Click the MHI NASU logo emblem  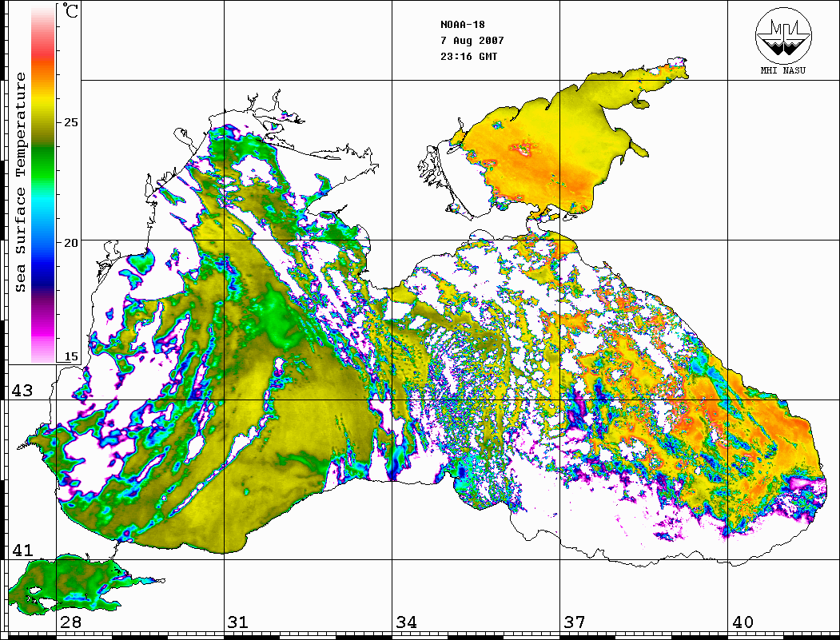[783, 36]
